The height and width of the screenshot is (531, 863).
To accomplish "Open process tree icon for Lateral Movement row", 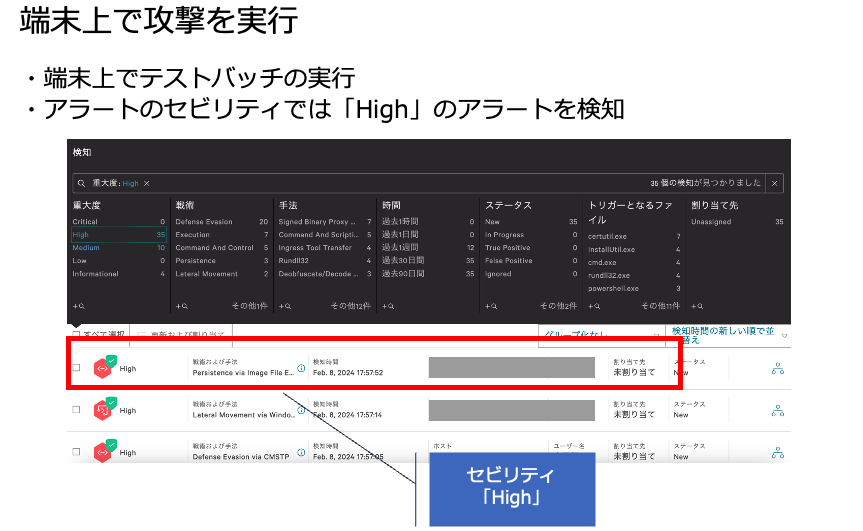I will coord(778,410).
